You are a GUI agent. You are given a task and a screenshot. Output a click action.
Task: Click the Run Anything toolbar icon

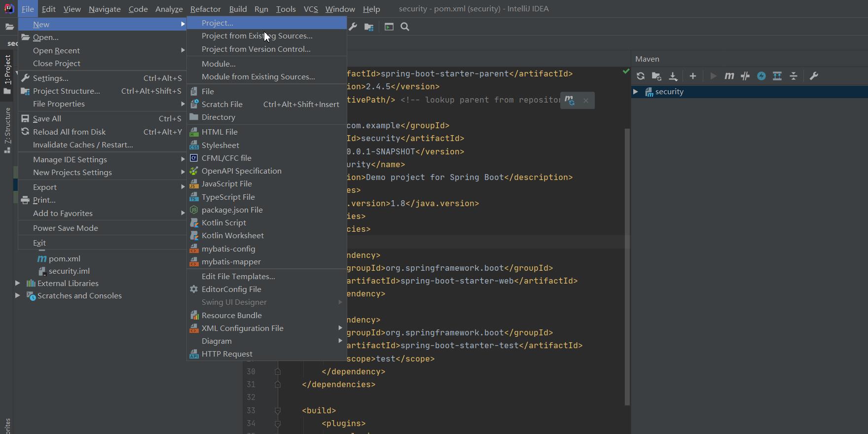coord(389,27)
